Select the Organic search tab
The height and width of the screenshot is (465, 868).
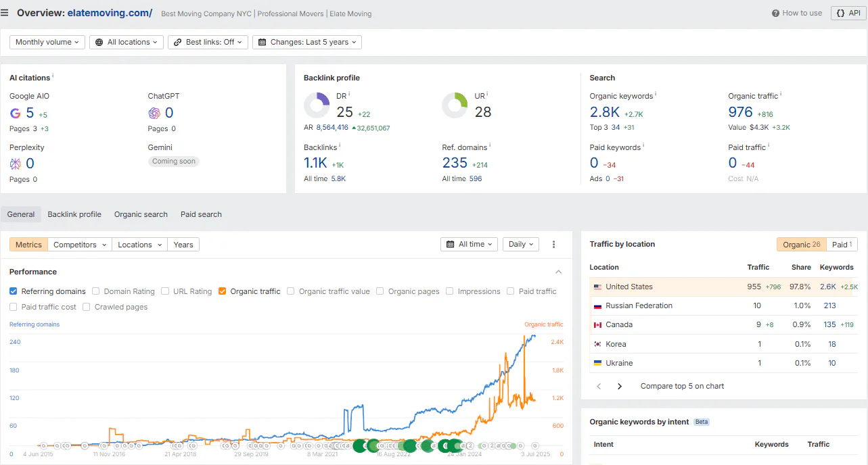click(x=141, y=214)
